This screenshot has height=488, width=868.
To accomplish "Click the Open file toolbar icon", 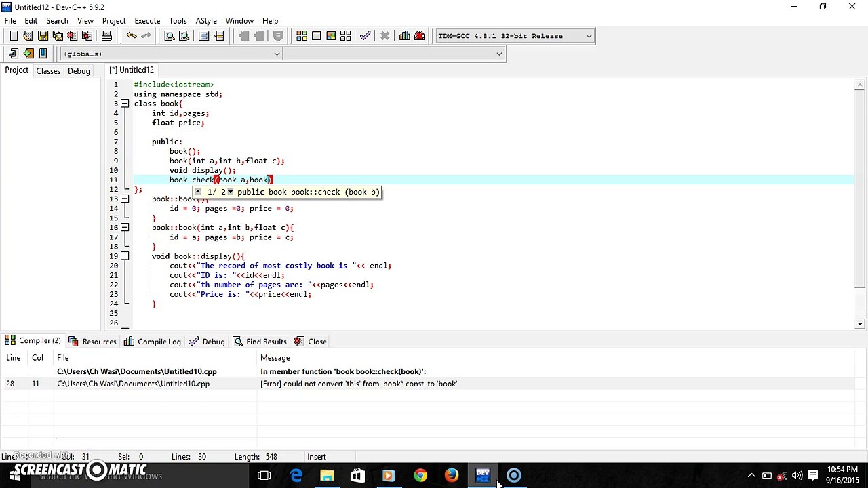I will click(x=28, y=36).
